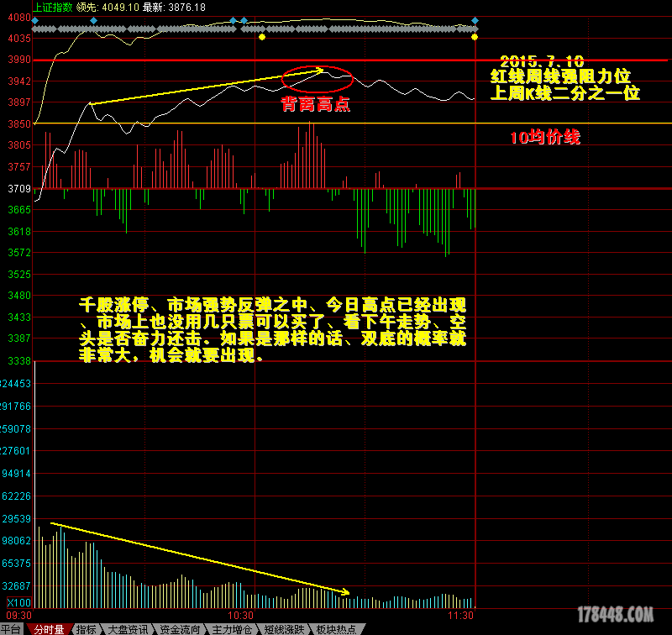Click the 32687 volume axis label
Image resolution: width=672 pixels, height=635 pixels.
point(16,585)
